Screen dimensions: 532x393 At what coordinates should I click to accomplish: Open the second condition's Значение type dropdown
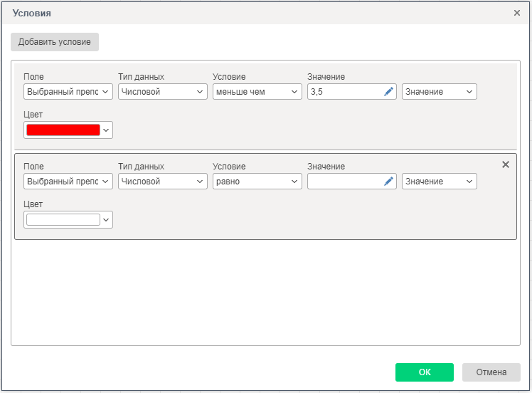pyautogui.click(x=439, y=182)
